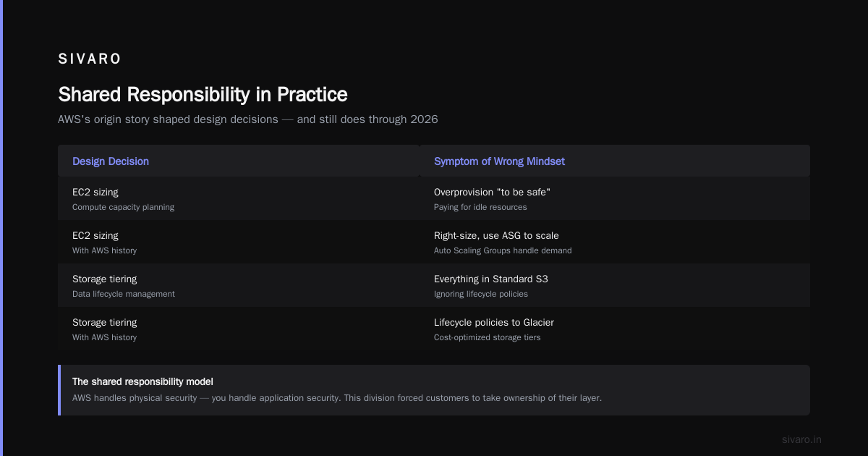Click "Auto Scaling Groups handle demand" caption
This screenshot has width=868, height=456.
503,250
